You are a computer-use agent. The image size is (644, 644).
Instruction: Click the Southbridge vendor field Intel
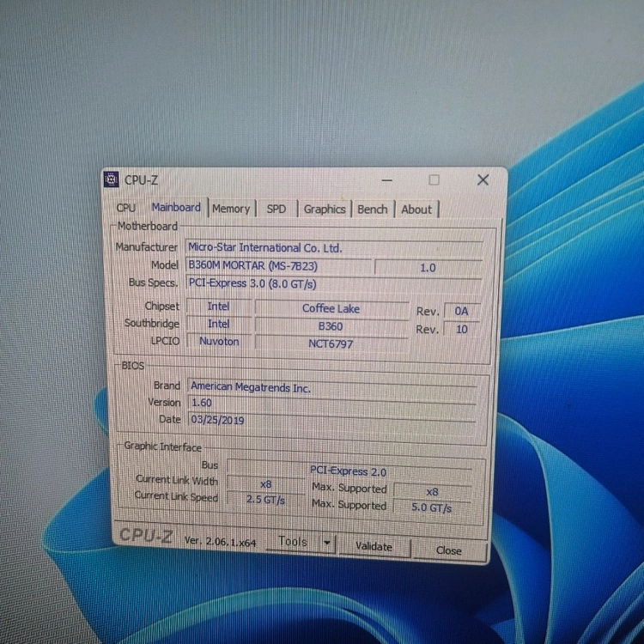point(218,324)
